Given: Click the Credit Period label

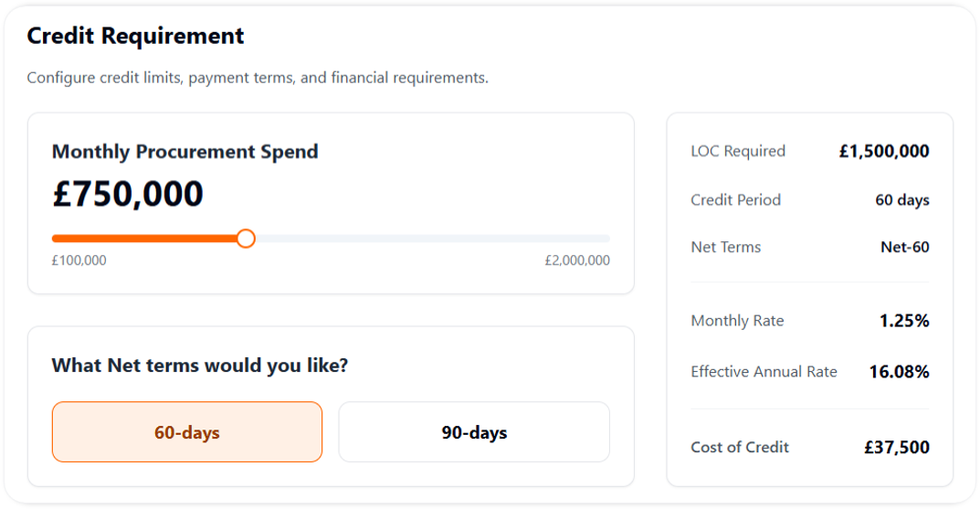Looking at the screenshot, I should tap(736, 200).
